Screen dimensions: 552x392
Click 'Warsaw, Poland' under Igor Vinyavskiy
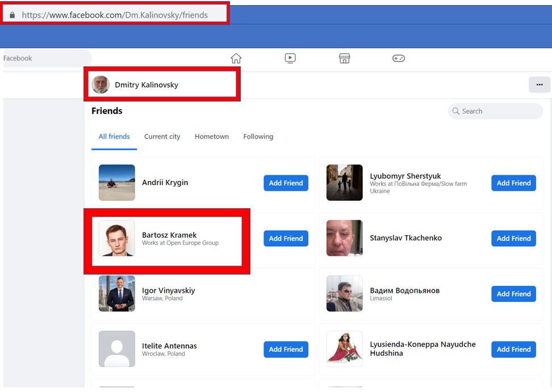[162, 298]
